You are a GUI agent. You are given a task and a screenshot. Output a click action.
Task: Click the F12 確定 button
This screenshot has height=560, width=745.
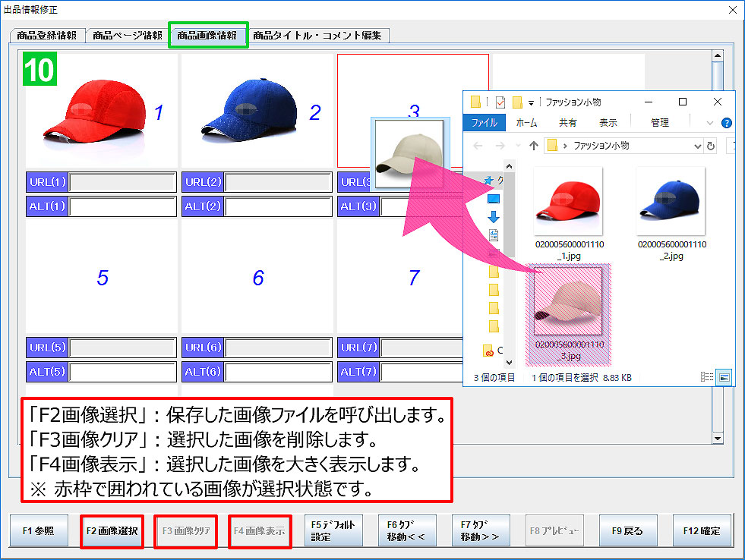(702, 531)
